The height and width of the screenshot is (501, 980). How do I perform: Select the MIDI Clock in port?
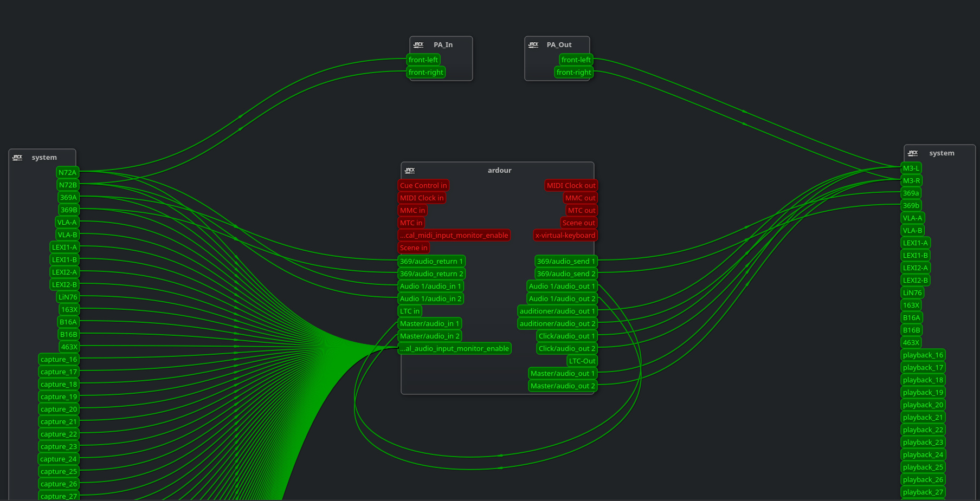pos(422,198)
